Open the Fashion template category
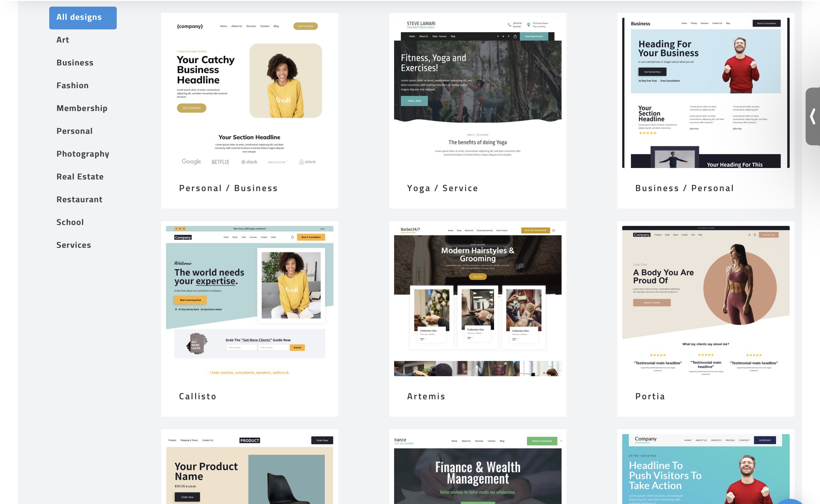This screenshot has width=820, height=504. [72, 85]
